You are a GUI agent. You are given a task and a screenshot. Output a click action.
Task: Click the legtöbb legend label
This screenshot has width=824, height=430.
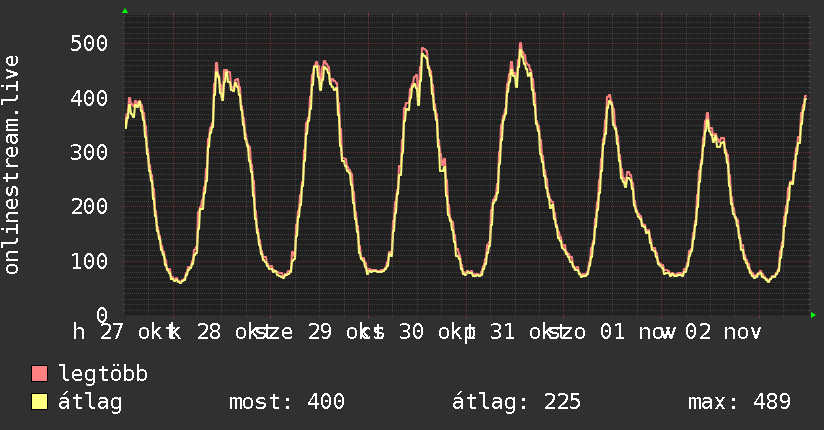pyautogui.click(x=104, y=374)
